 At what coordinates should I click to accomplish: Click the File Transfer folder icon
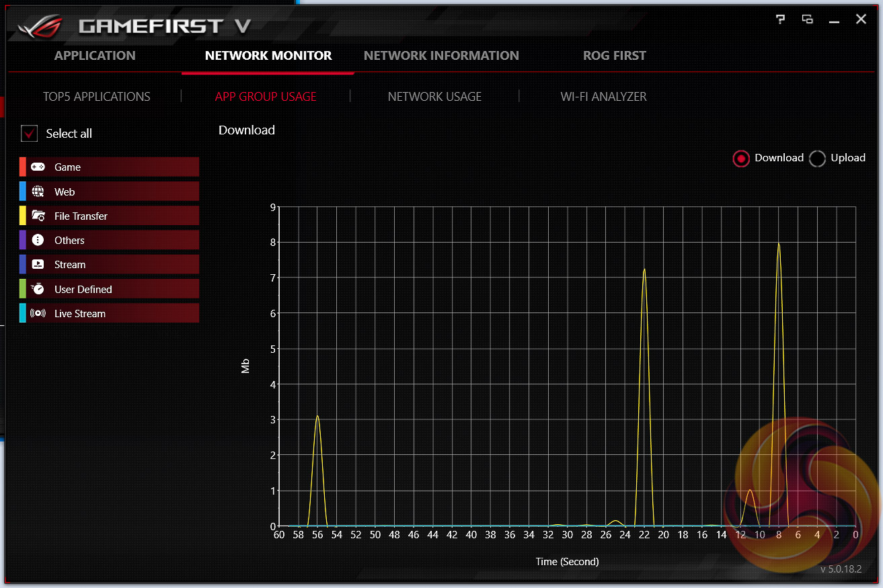pos(38,216)
